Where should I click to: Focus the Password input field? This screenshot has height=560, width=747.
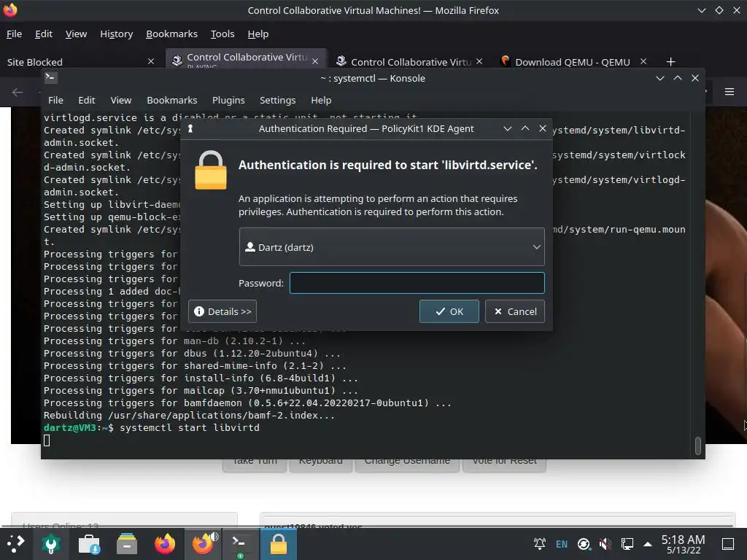417,283
